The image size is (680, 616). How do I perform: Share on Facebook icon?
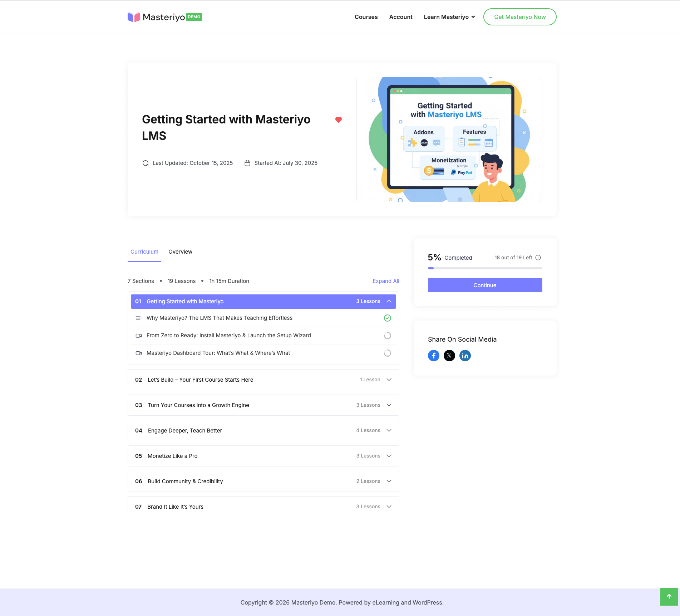(434, 356)
